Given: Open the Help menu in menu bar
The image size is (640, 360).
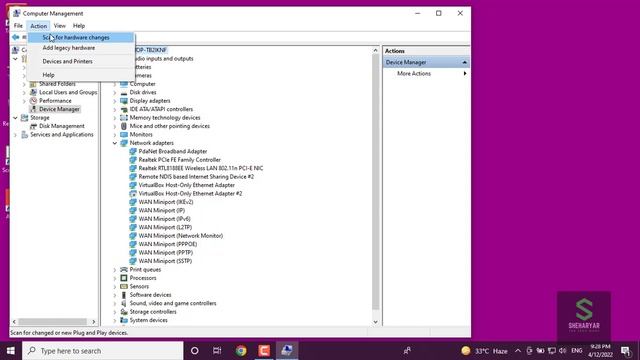Looking at the screenshot, I should tap(79, 26).
